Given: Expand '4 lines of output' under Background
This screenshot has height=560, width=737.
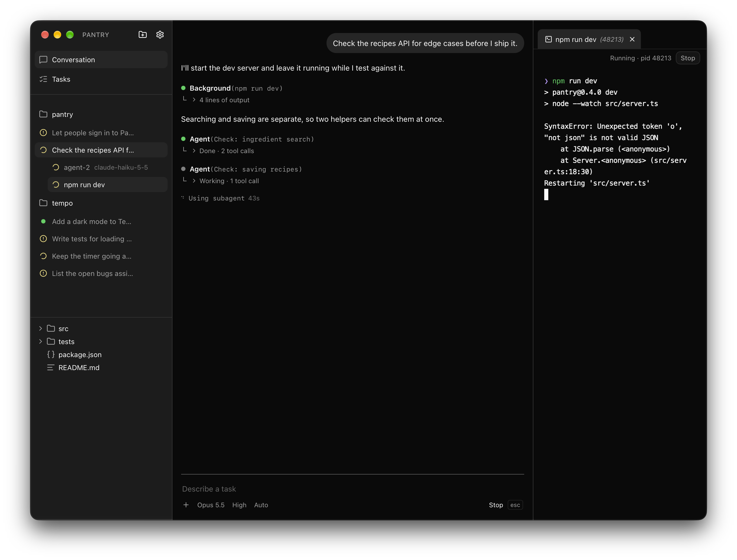Looking at the screenshot, I should point(221,100).
